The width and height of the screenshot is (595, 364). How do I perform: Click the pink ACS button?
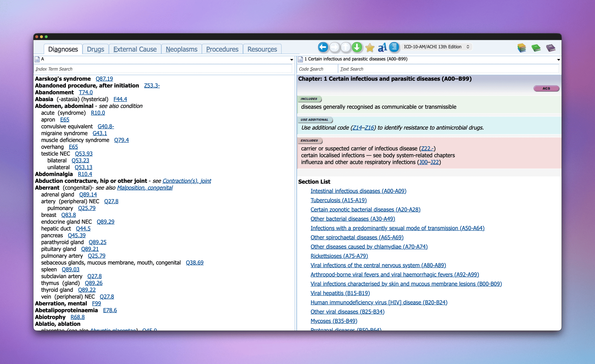point(546,88)
